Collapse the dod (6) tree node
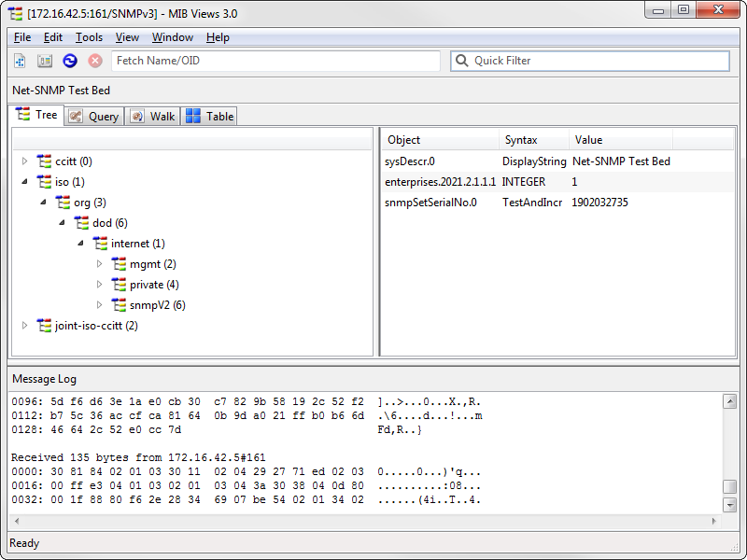The image size is (747, 560). (62, 222)
